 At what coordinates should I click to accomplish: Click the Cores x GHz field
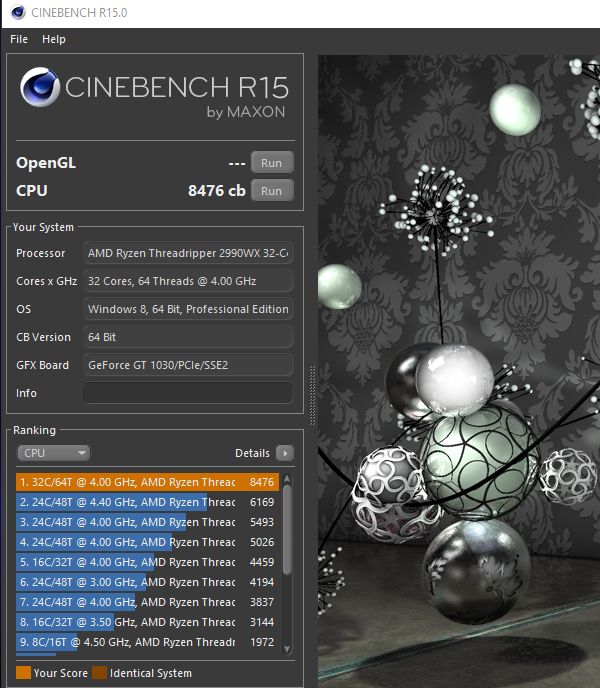tap(188, 281)
